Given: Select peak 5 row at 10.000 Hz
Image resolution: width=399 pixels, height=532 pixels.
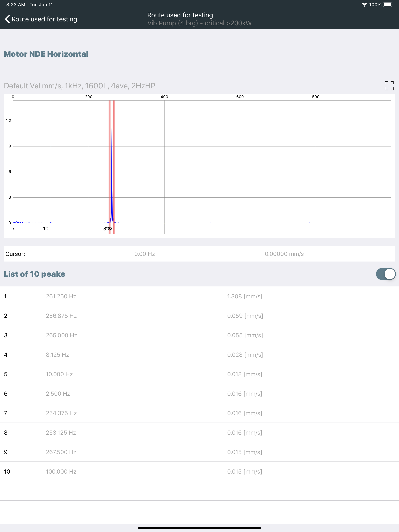Looking at the screenshot, I should point(199,374).
